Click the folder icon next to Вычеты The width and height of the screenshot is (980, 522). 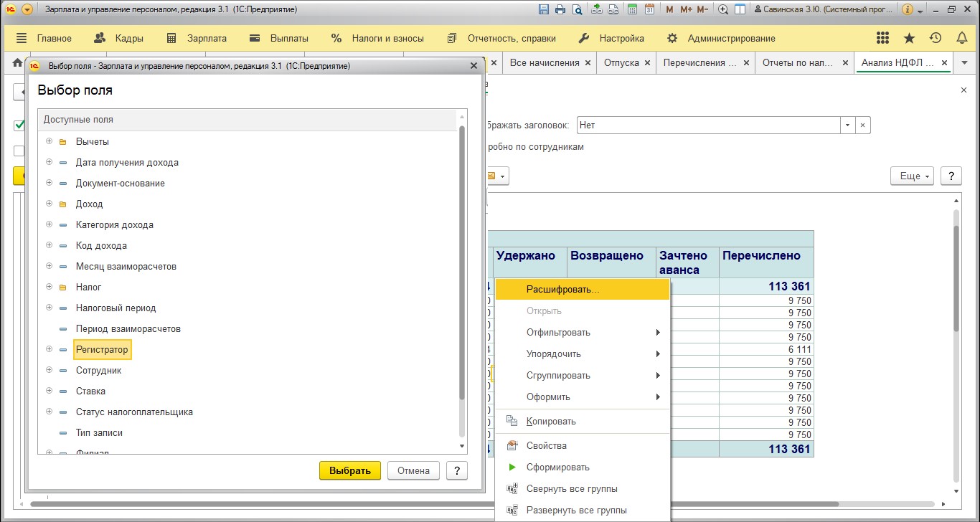(63, 142)
